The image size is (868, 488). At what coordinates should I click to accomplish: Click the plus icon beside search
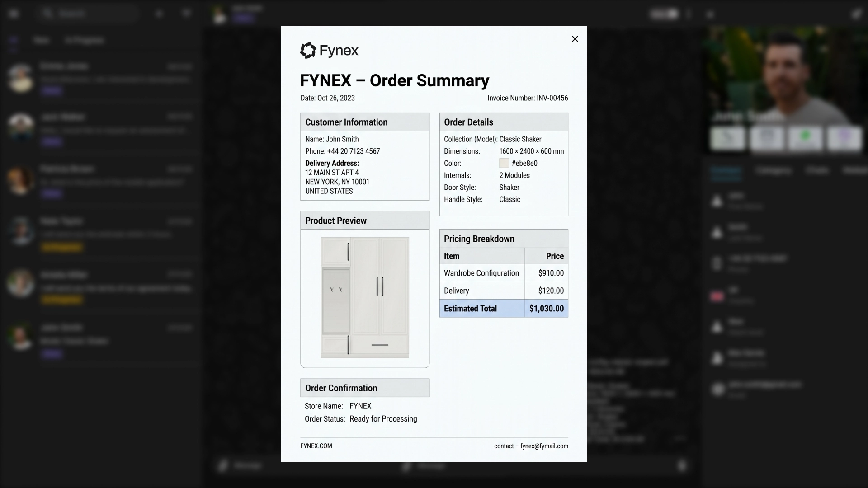159,14
